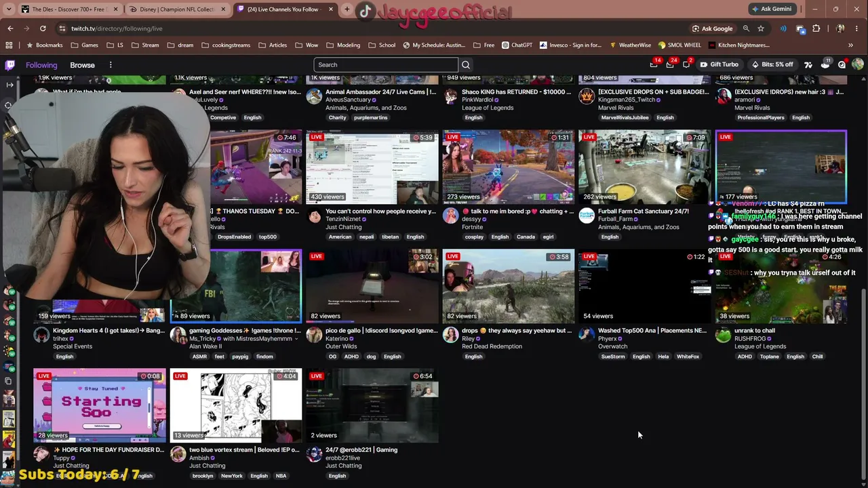
Task: Open the Chrome apps grid shortcut
Action: pos(9,45)
